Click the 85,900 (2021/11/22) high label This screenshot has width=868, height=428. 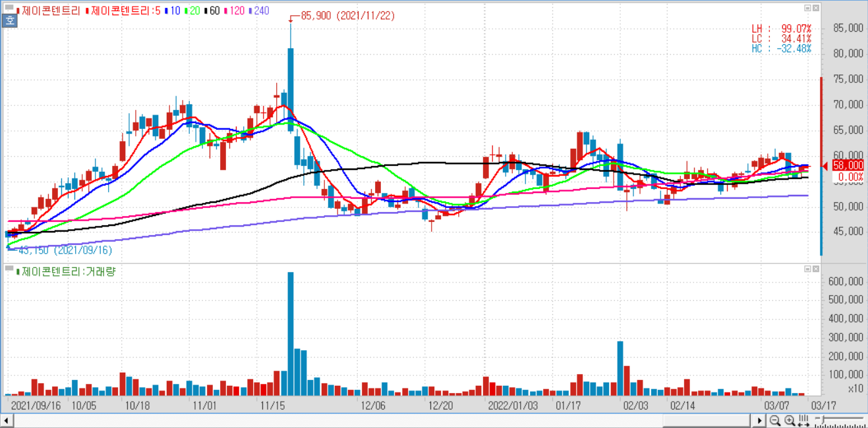point(348,16)
